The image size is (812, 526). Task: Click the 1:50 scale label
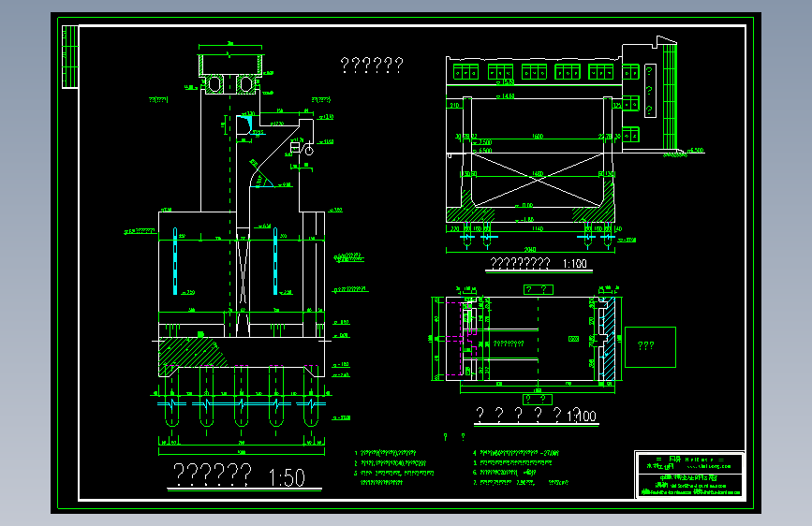(x=287, y=477)
